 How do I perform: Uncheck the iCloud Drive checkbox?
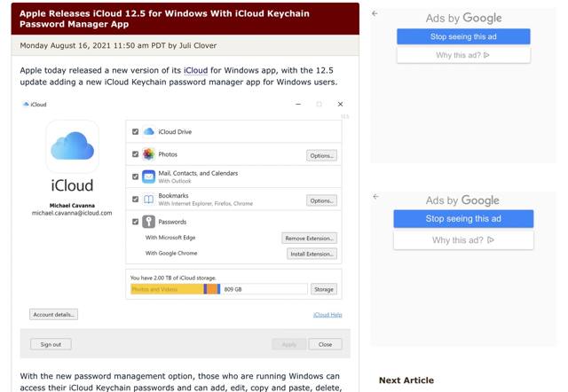135,132
